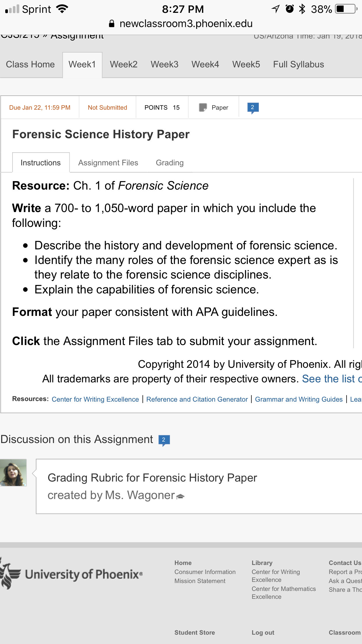362x644 pixels.
Task: Tap the Bluetooth icon in status bar
Action: pyautogui.click(x=302, y=9)
